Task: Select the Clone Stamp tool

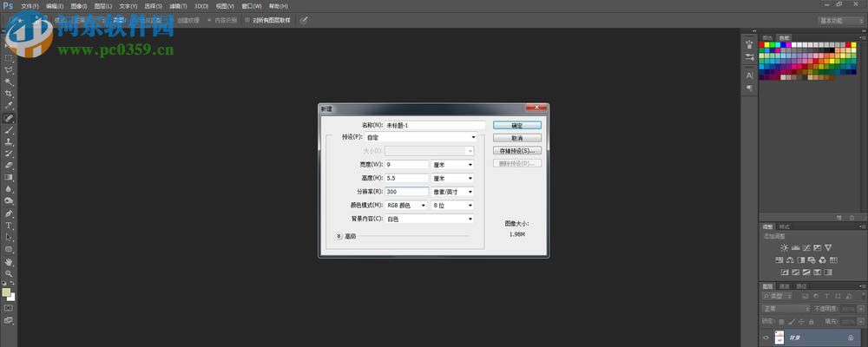Action: (x=9, y=142)
